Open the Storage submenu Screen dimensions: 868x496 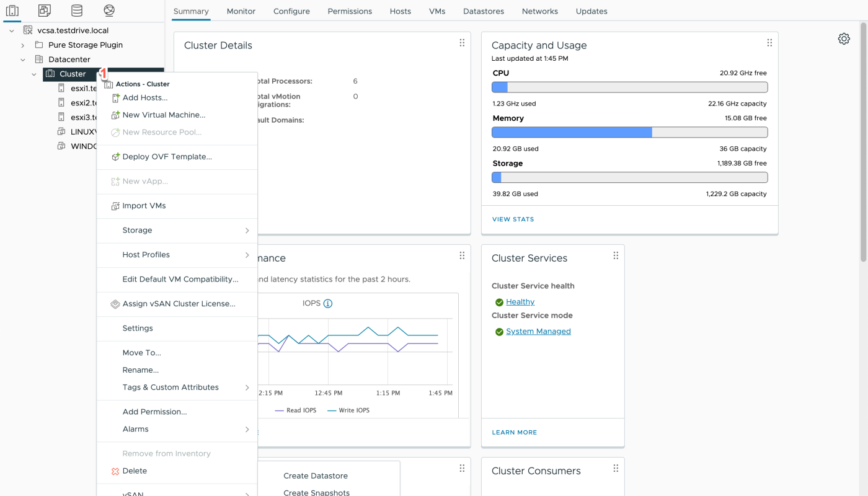click(x=177, y=230)
